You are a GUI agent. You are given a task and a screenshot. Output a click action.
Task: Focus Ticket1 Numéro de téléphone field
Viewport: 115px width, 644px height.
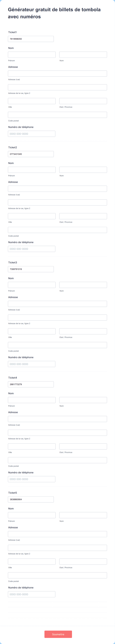click(x=32, y=134)
